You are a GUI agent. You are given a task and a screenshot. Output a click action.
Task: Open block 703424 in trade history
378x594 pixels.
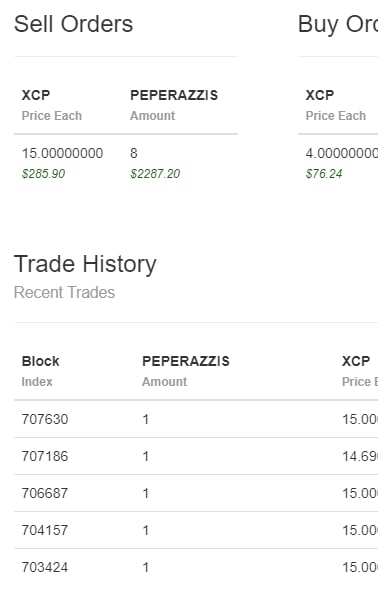coord(45,567)
